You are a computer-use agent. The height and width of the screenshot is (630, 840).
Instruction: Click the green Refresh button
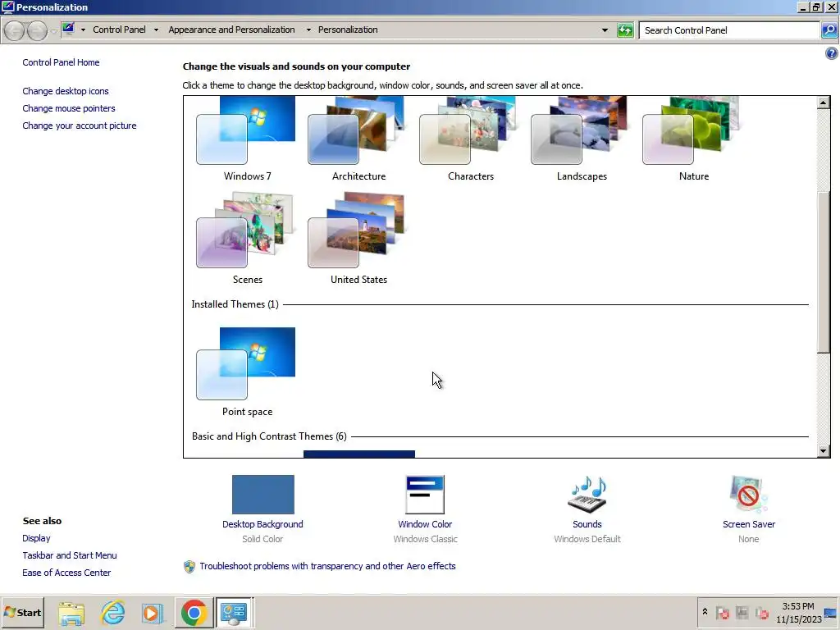(625, 30)
